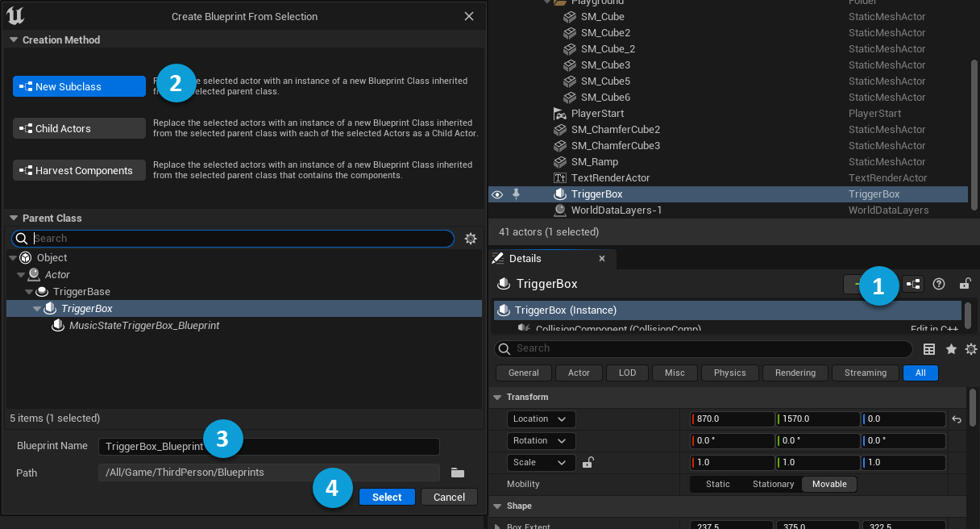Click the Blueprint/Add Script icon in Details
The width and height of the screenshot is (980, 529).
pos(913,284)
